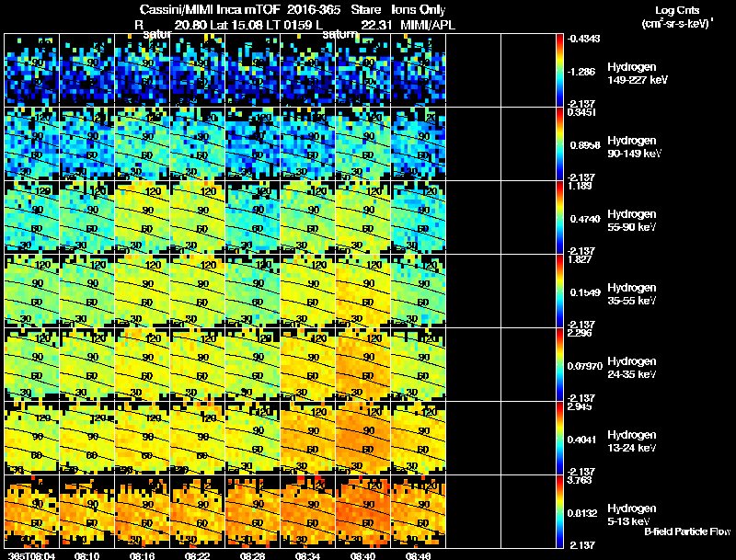Select the 90-149 keV image for 08:10
This screenshot has height=560, width=736.
point(86,144)
